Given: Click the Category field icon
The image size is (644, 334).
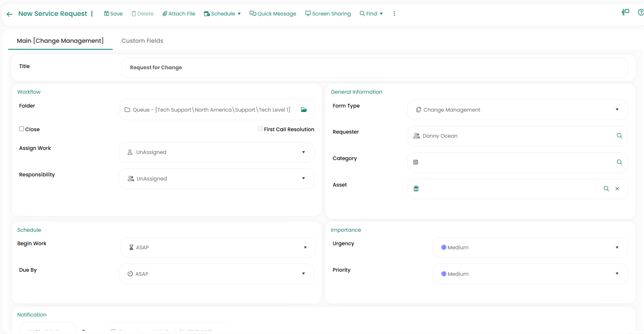Looking at the screenshot, I should coord(416,162).
